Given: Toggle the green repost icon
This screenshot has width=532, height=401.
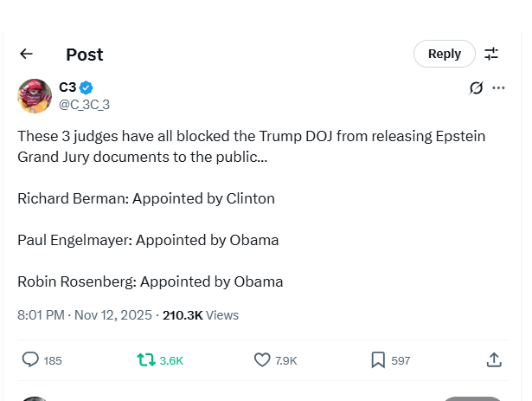Looking at the screenshot, I should click(146, 359).
